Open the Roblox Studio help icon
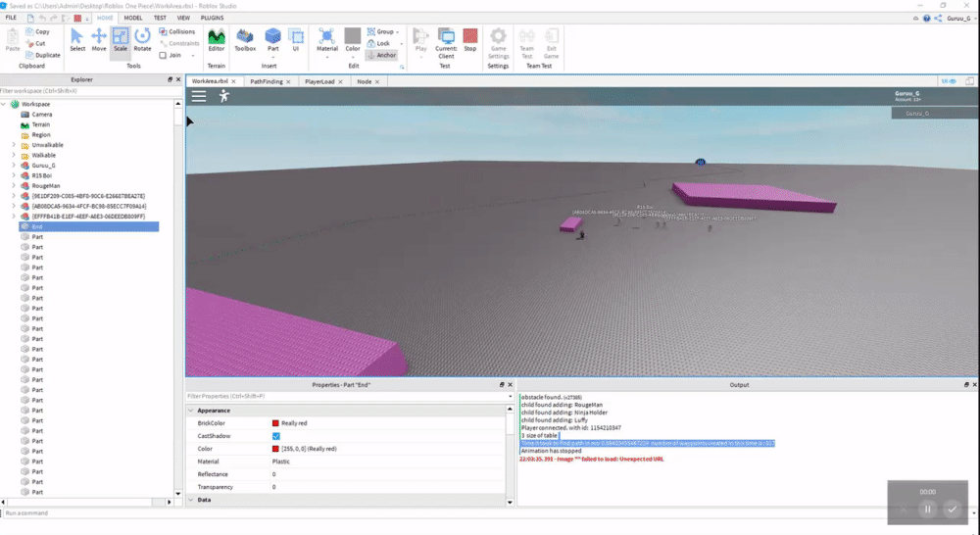The image size is (980, 535). point(927,18)
